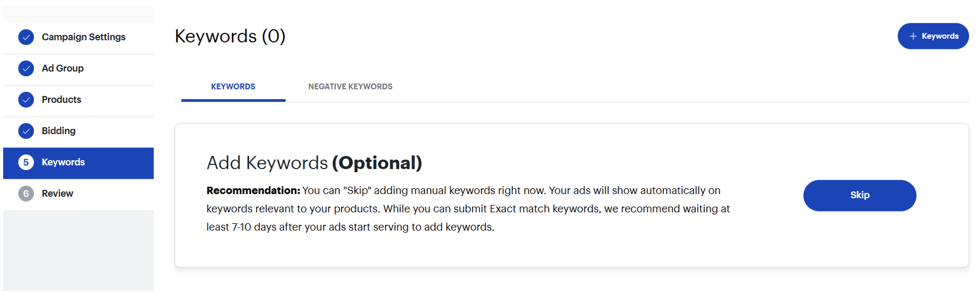
Task: Navigate to the Products step label
Action: pyautogui.click(x=61, y=100)
